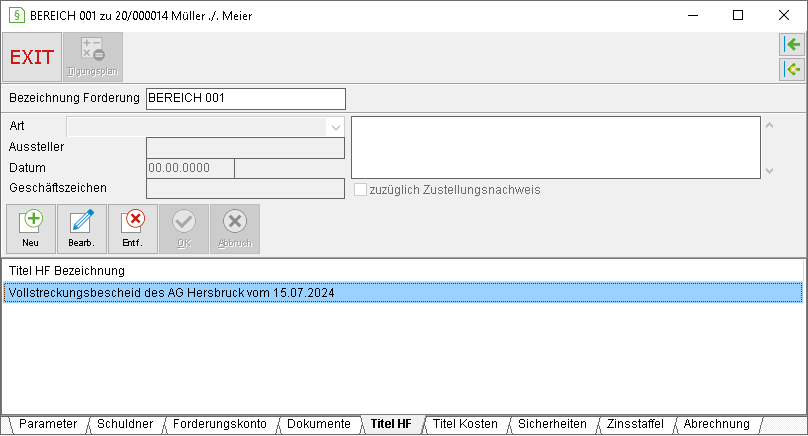Edit the entry using the Bearb. pencil icon
This screenshot has height=436, width=808.
[81, 229]
